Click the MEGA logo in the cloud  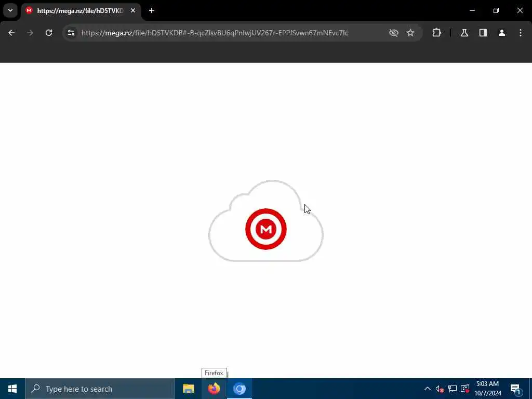coord(266,229)
